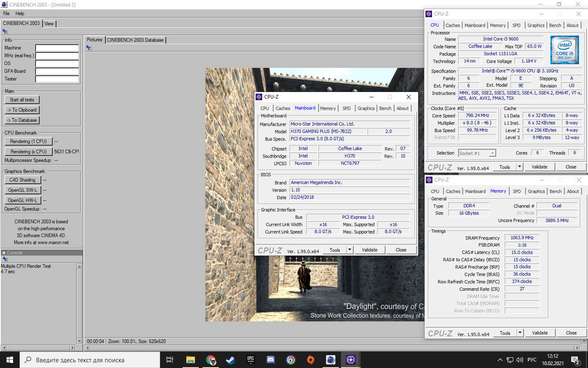Switch to the CPU-Z taskbar icon
Screen dimensions: 588x368
350,360
